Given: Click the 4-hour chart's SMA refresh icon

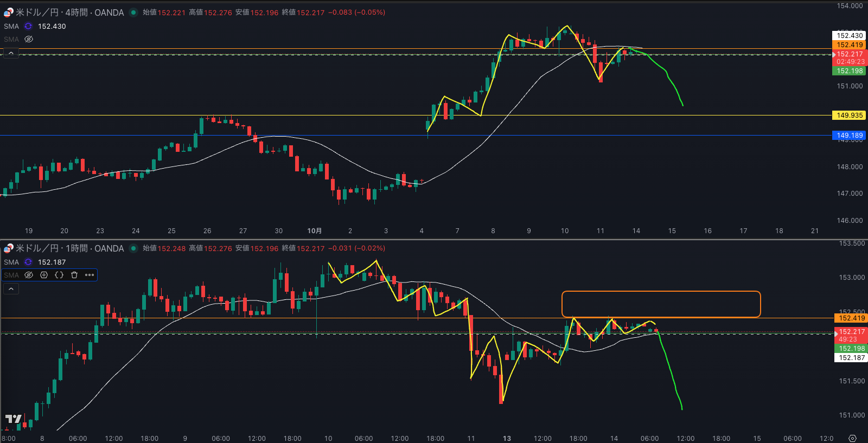Looking at the screenshot, I should click(x=28, y=26).
